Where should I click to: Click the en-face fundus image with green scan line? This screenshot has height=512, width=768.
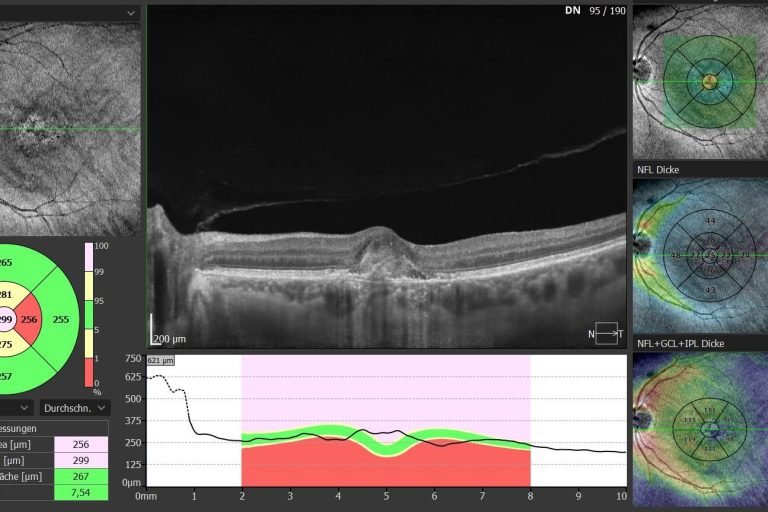(x=70, y=129)
